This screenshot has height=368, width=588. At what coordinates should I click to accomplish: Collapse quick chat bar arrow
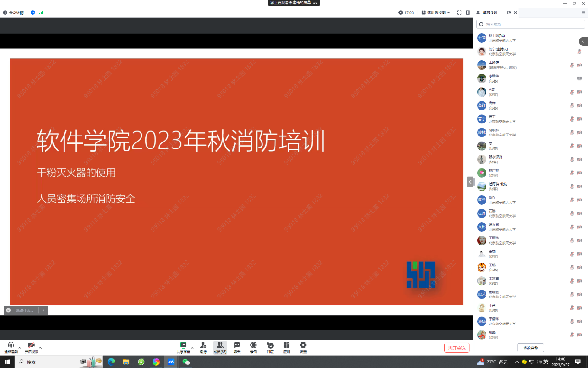pyautogui.click(x=43, y=310)
